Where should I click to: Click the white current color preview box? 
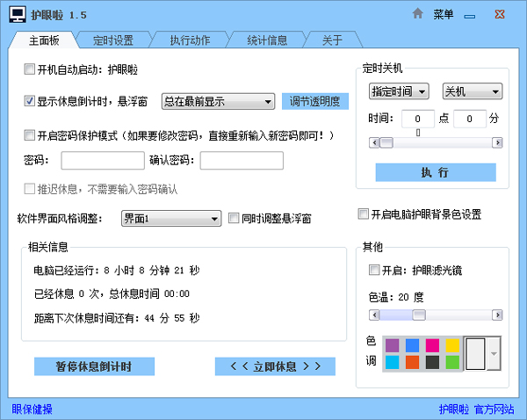475,354
